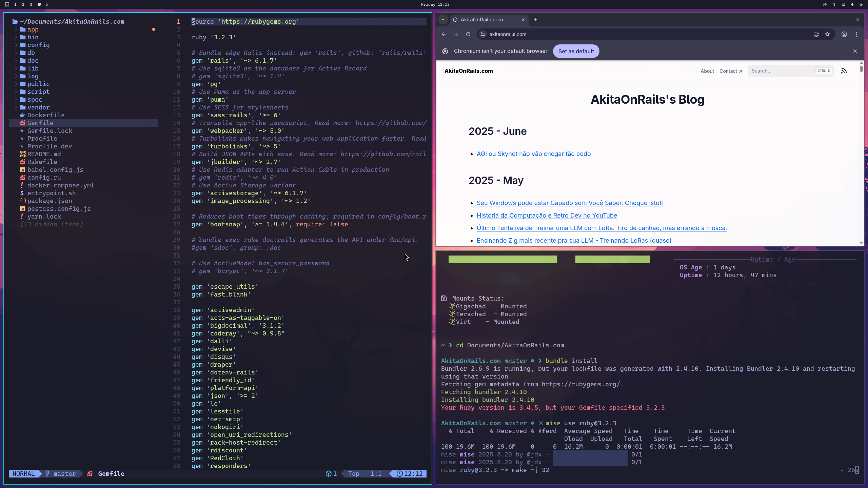The height and width of the screenshot is (488, 868).
Task: Click the launcher icon at top-left of bar
Action: 7,4
